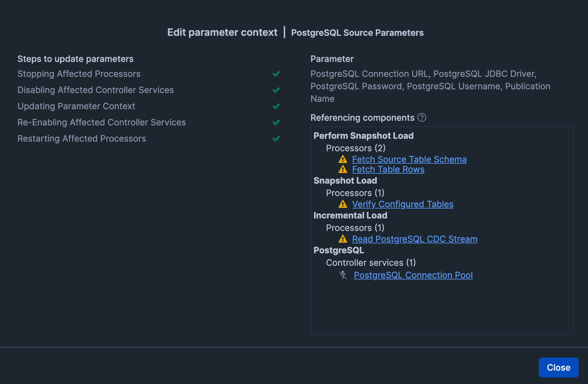Click checkmark for Updating Parameter Context

pyautogui.click(x=276, y=106)
